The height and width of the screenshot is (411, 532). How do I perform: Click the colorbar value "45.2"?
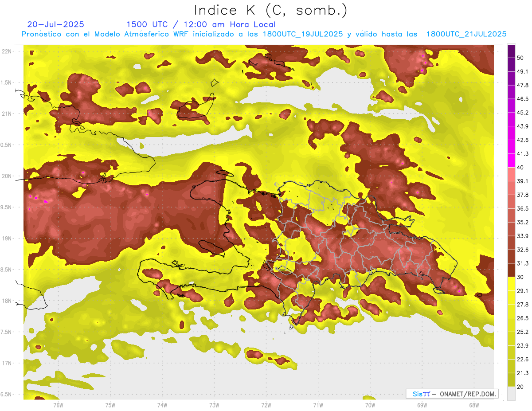(x=522, y=113)
